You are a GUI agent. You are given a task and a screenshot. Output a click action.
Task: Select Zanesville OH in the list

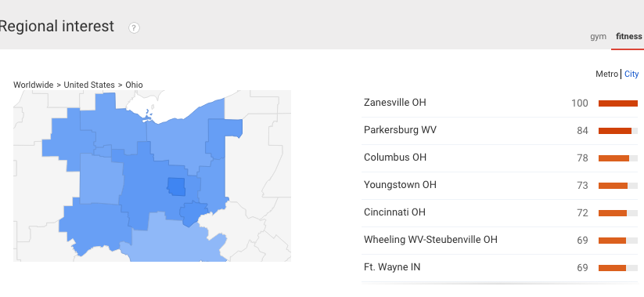click(499, 103)
